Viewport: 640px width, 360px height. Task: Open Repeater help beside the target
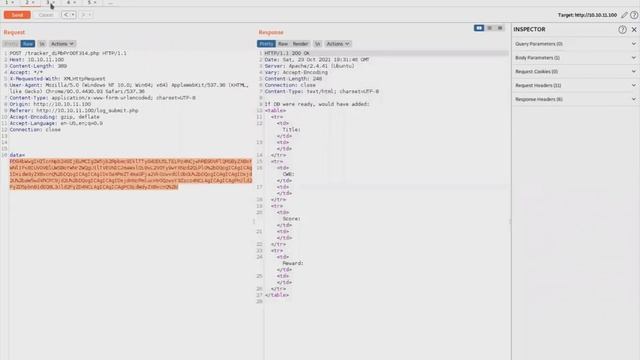[634, 15]
